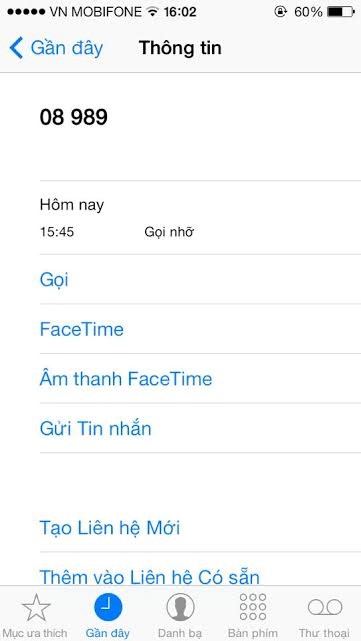Viewport: 361px width, 641px height.
Task: Tap the 08 989 phone number
Action: [x=74, y=117]
